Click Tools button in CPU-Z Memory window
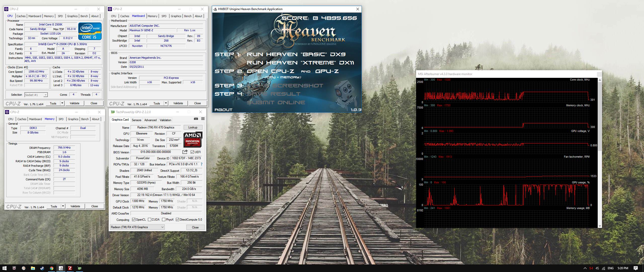This screenshot has width=644, height=272. [54, 206]
